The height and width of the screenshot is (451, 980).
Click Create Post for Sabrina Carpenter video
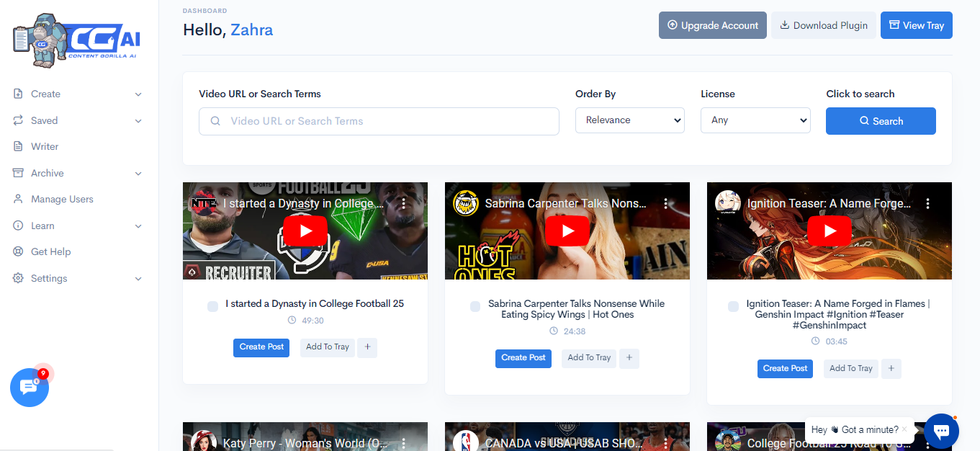523,358
